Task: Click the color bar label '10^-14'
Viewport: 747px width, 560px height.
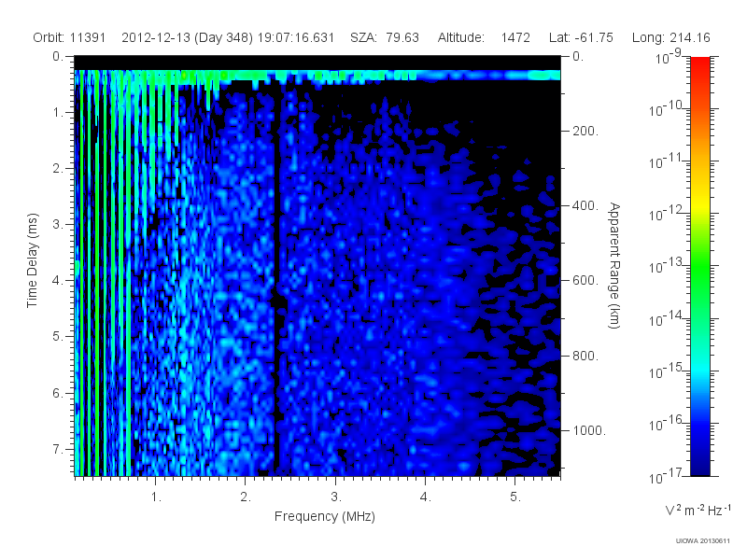Action: (x=668, y=318)
